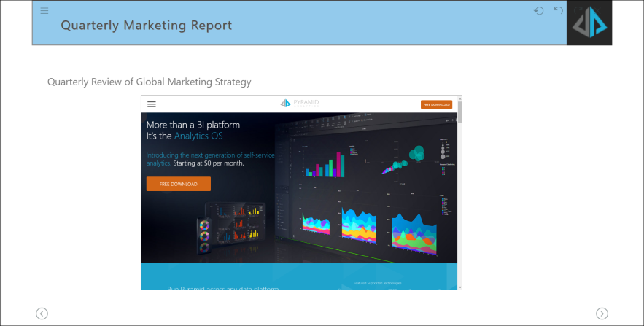The width and height of the screenshot is (644, 326).
Task: Advance to the next slide arrow
Action: coord(602,314)
